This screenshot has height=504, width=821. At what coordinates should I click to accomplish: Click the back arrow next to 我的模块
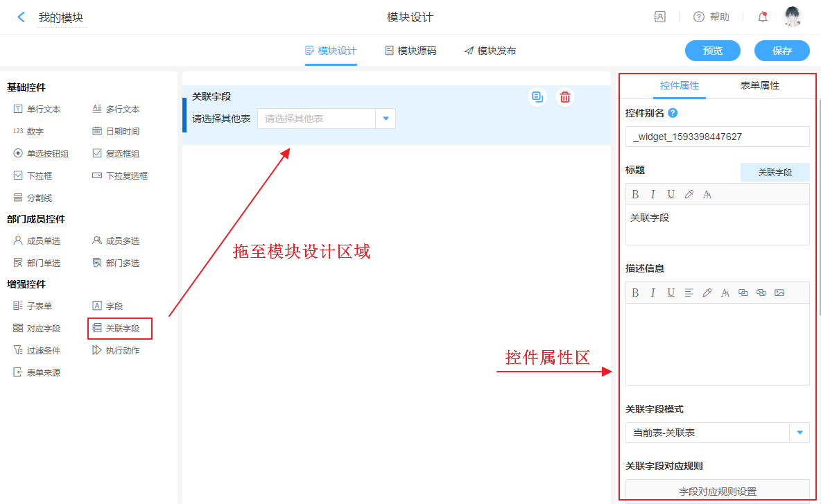21,17
